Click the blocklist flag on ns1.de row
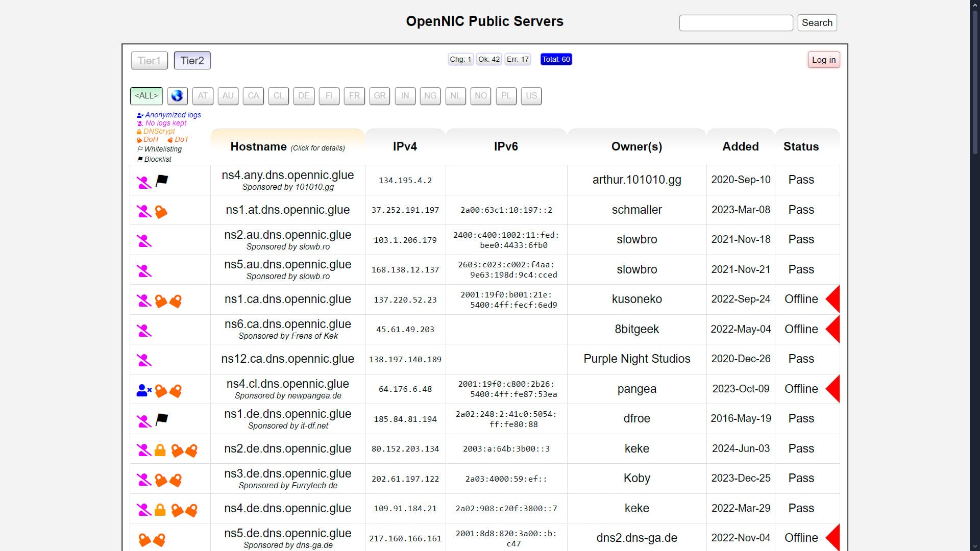The image size is (980, 551). coord(162,420)
